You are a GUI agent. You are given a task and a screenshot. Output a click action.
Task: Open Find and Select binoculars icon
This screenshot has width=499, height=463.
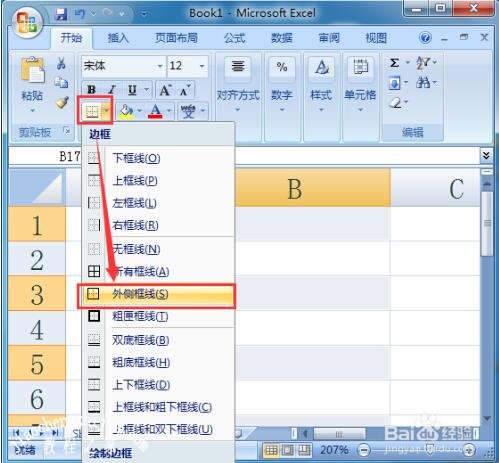[x=423, y=82]
